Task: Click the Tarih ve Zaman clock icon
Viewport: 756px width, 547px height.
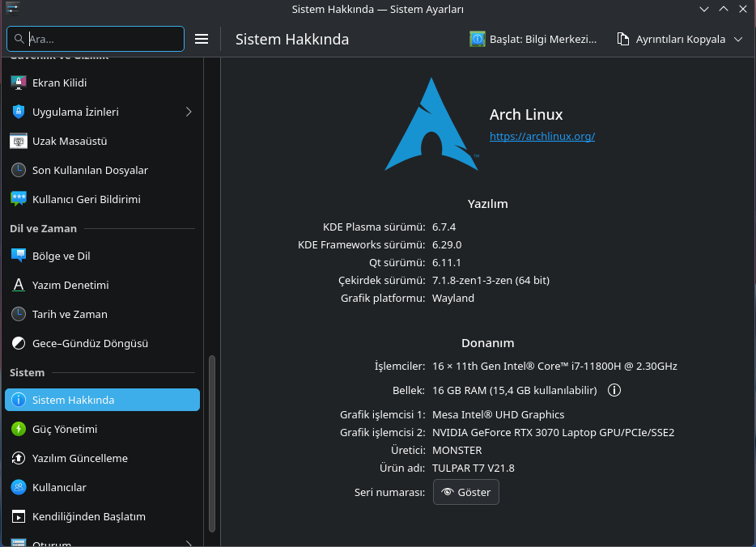Action: point(19,314)
